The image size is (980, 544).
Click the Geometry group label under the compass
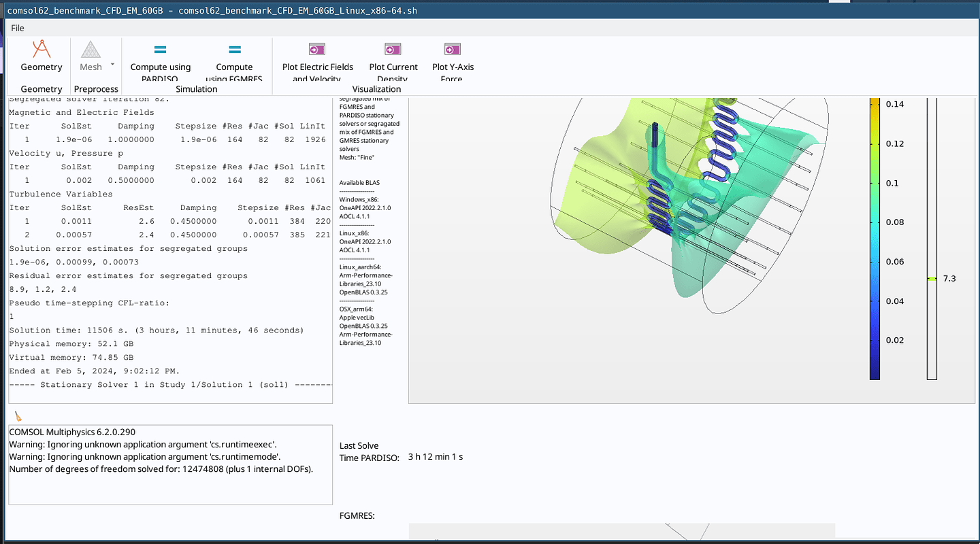point(41,88)
